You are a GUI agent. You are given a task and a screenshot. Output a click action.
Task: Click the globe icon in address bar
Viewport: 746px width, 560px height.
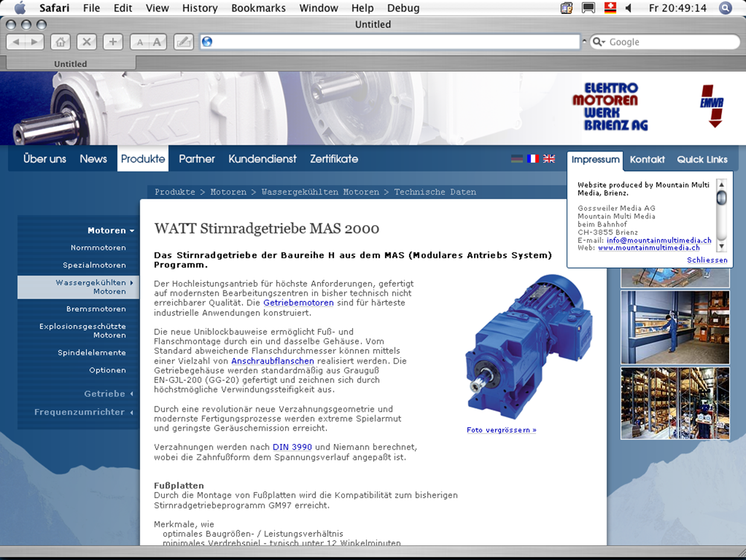[x=207, y=42]
